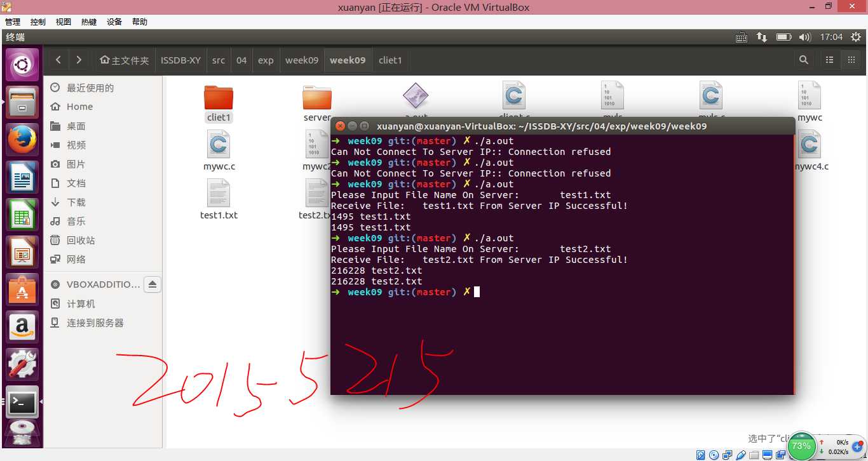This screenshot has height=461, width=868.
Task: Click the src path button
Action: click(x=219, y=60)
